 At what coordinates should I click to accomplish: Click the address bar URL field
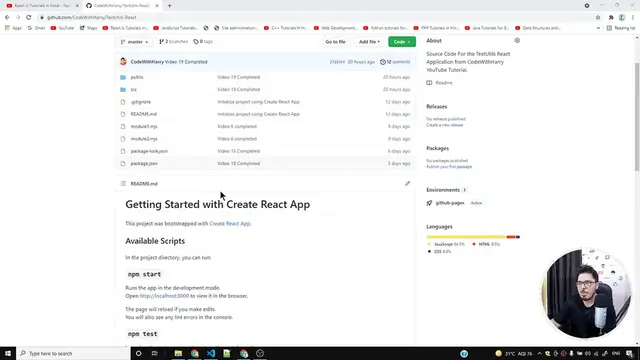(318, 18)
